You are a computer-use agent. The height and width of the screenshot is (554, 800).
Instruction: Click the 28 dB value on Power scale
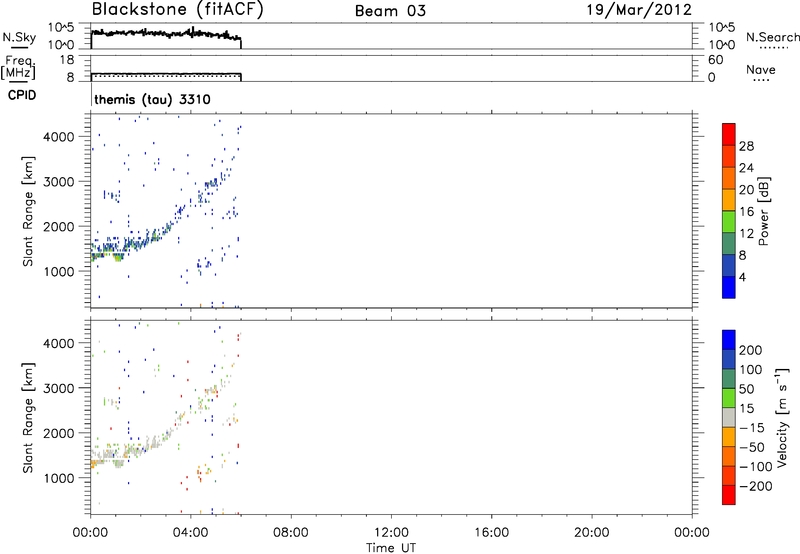click(746, 146)
